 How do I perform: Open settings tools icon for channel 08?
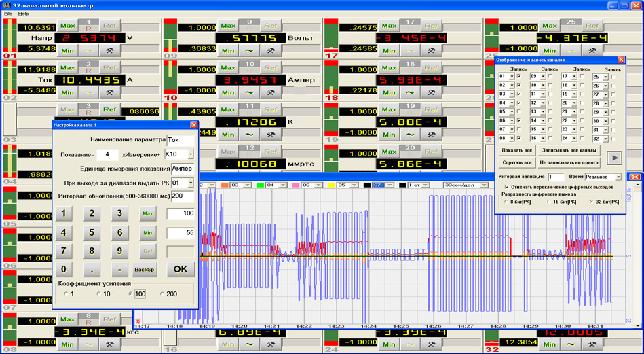[x=110, y=344]
